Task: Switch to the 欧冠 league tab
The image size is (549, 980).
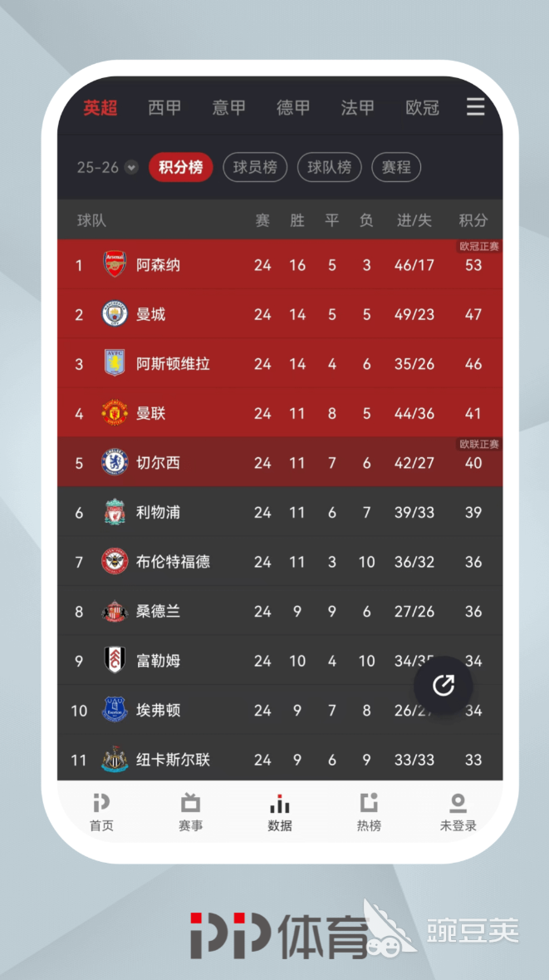Action: pos(422,108)
